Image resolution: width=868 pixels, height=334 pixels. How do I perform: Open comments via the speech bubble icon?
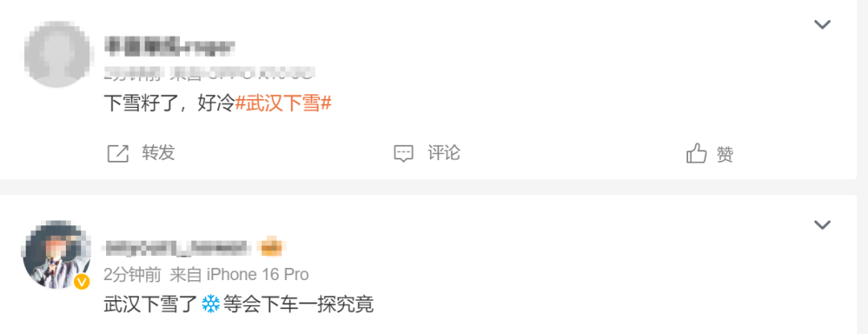tap(403, 154)
